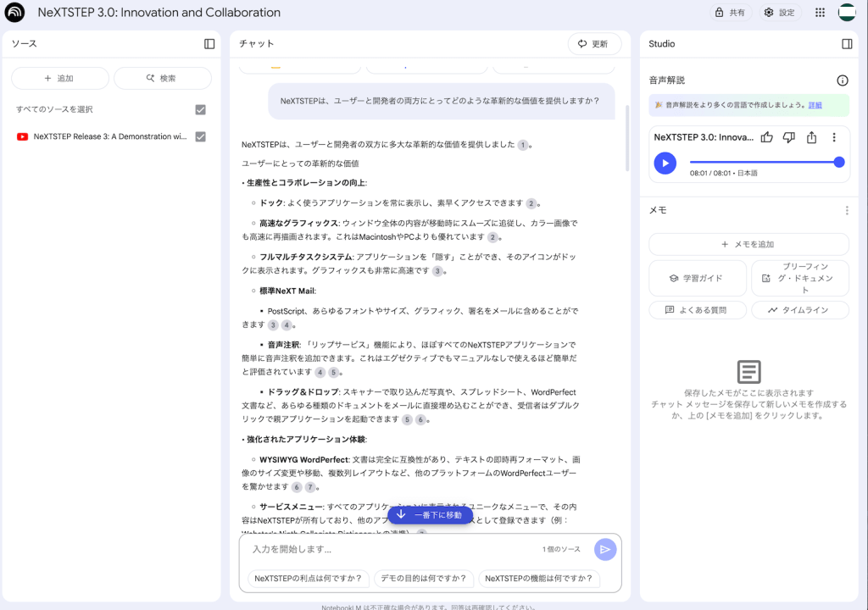Click the 更新 refresh chat button
This screenshot has height=610, width=868.
(594, 44)
